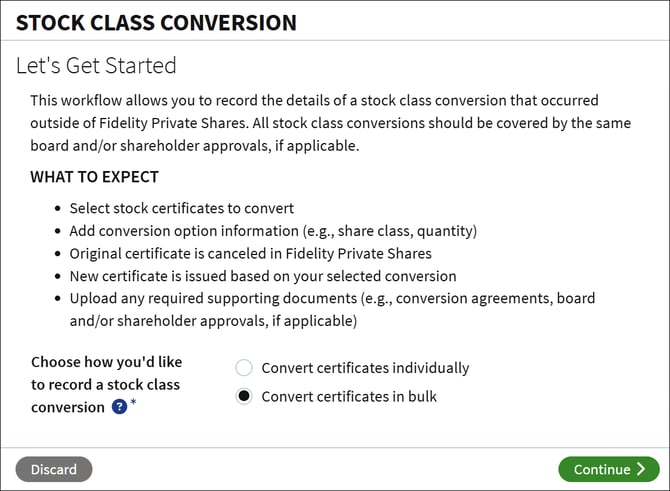Viewport: 670px width, 491px height.
Task: Click the blue required-field asterisk
Action: click(133, 402)
